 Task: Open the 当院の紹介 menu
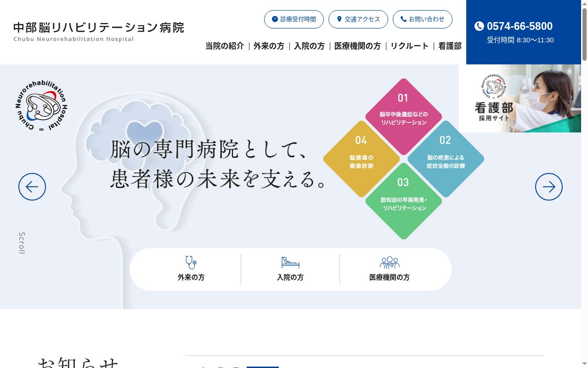(x=225, y=46)
